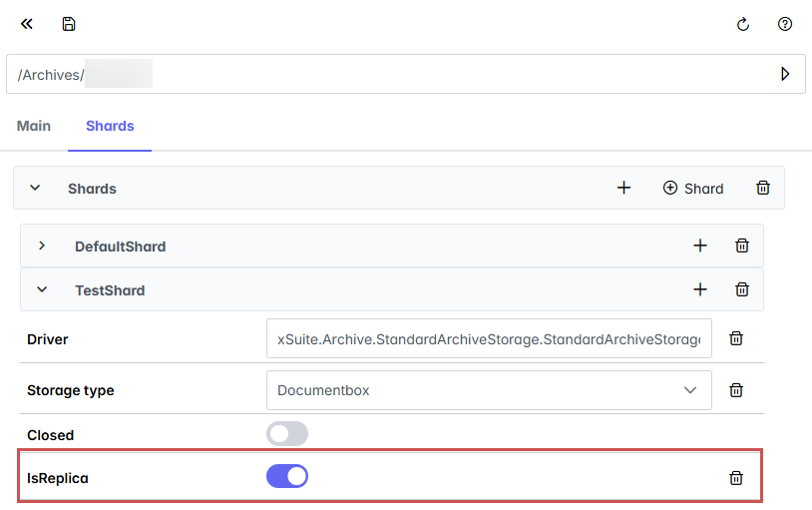812x510 pixels.
Task: Click the Closed label
Action: [x=50, y=435]
